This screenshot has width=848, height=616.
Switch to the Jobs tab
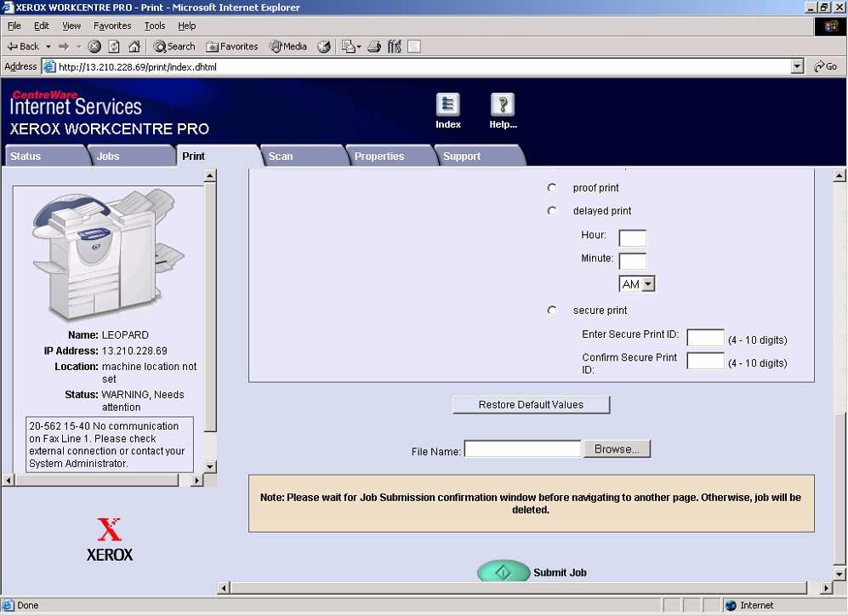132,156
